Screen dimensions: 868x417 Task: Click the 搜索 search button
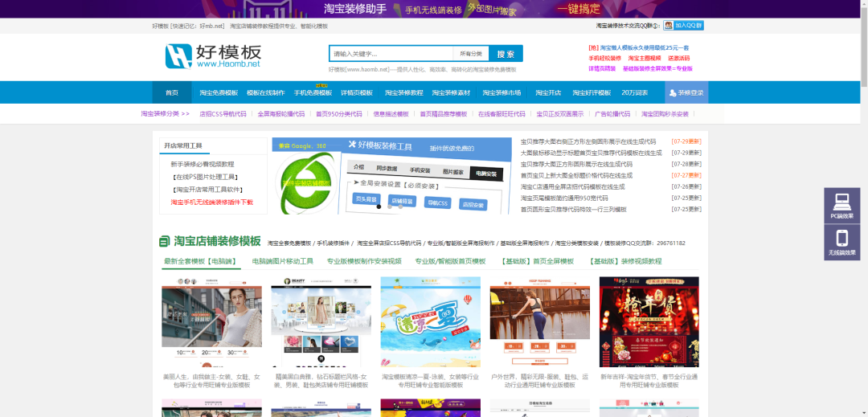click(x=506, y=54)
